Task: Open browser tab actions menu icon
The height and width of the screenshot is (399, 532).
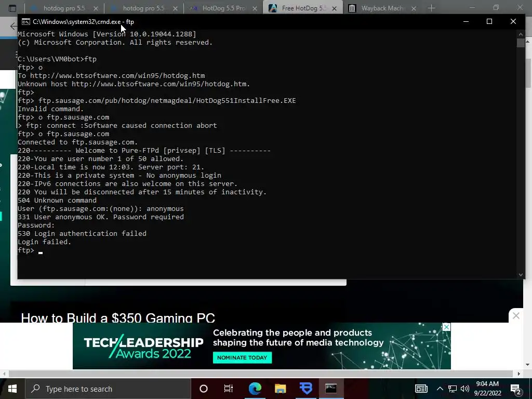Action: [x=12, y=8]
